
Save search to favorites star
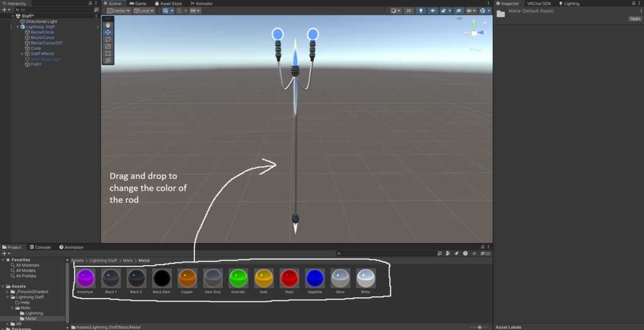pos(474,253)
